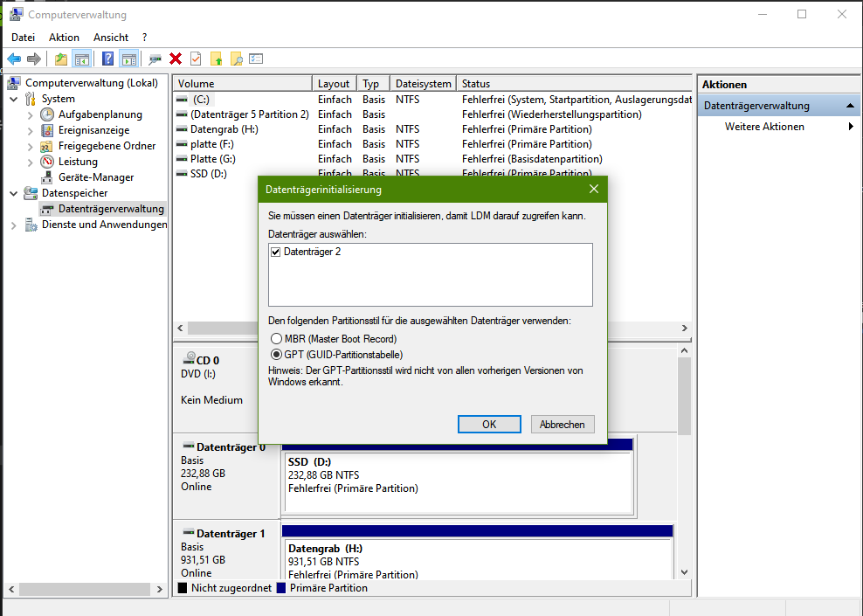Sort by the Dateisystem column header
This screenshot has height=616, width=863.
point(424,84)
